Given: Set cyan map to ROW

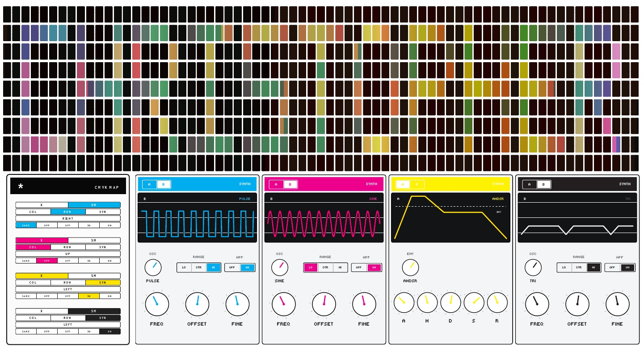Looking at the screenshot, I should point(68,212).
